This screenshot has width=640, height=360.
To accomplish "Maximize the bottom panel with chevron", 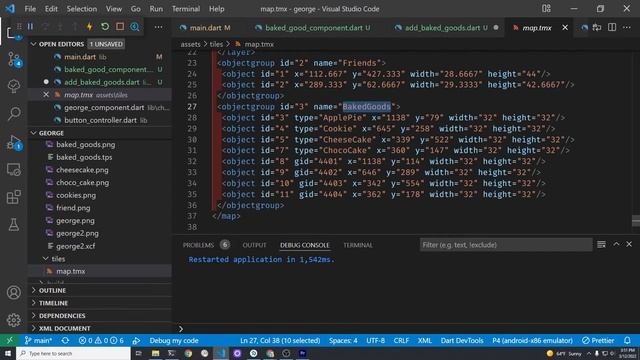I will (616, 244).
